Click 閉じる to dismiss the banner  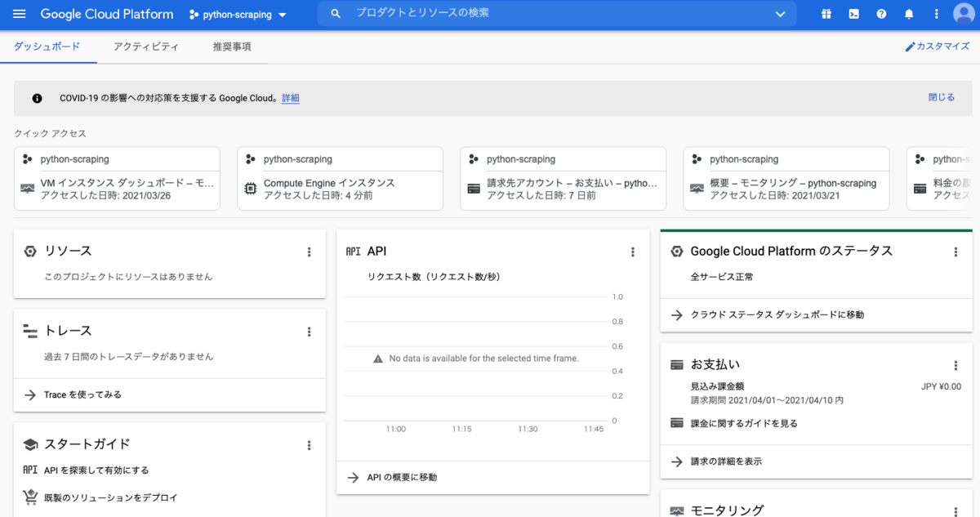point(941,97)
